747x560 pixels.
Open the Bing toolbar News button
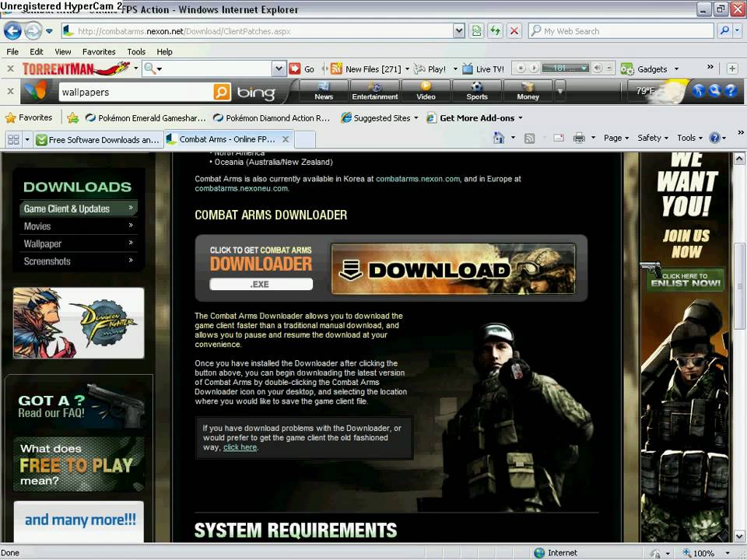(324, 91)
